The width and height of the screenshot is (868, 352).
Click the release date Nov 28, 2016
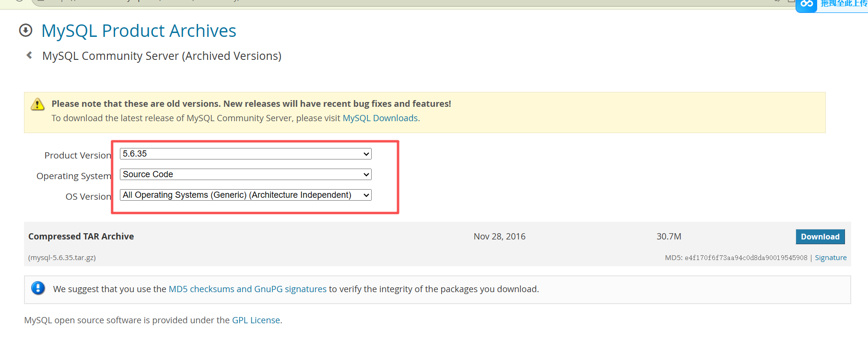click(500, 237)
